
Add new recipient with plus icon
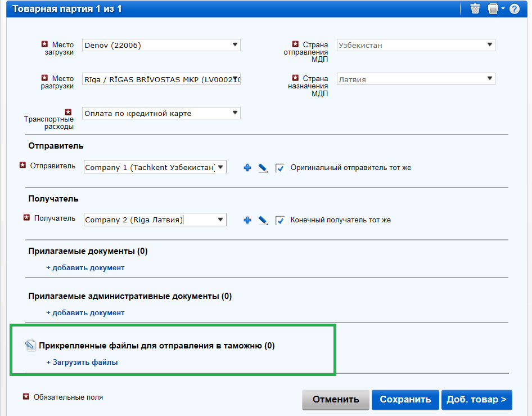tap(247, 220)
